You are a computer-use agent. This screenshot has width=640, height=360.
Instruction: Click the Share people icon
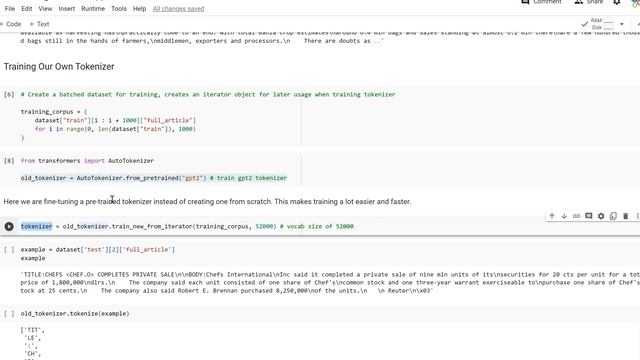point(578,2)
